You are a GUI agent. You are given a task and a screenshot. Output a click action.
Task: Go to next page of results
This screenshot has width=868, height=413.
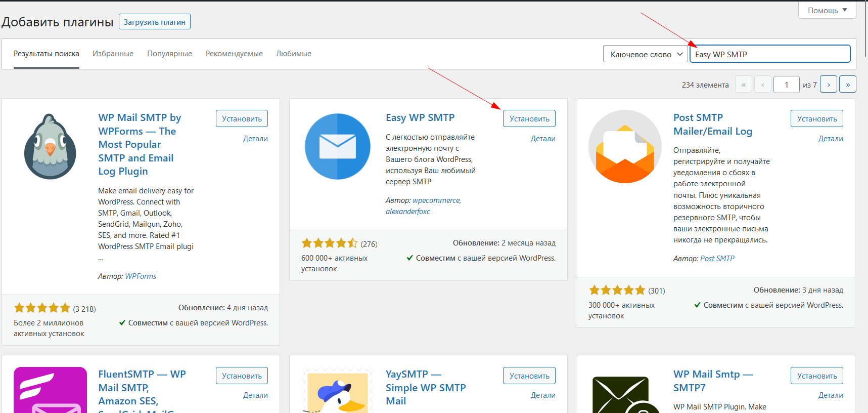[828, 85]
